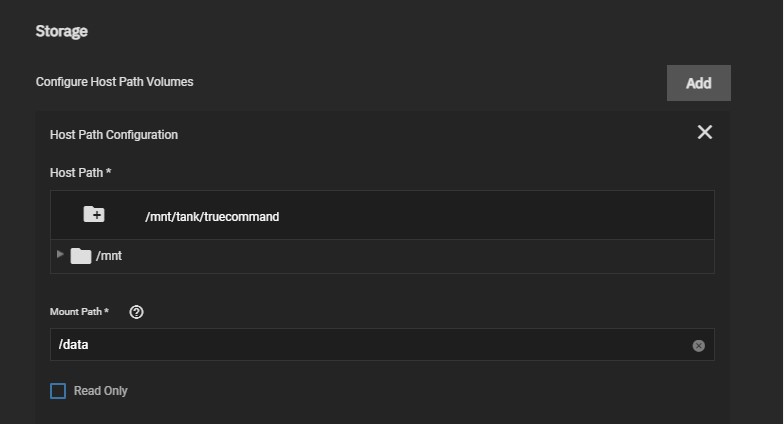Clear the /data mount path field
784x424 pixels.
coord(698,346)
